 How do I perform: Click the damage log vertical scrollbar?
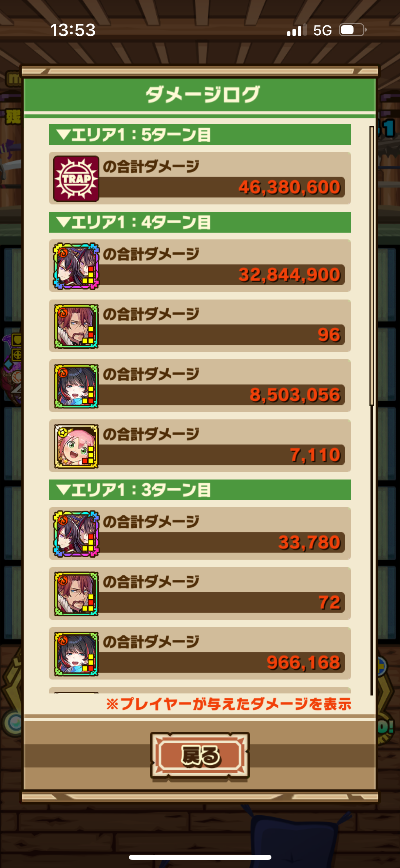pyautogui.click(x=372, y=266)
